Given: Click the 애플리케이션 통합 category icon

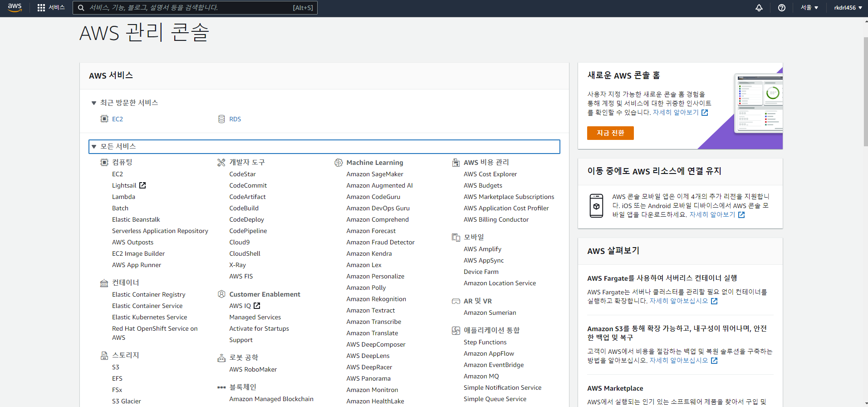Looking at the screenshot, I should click(456, 331).
